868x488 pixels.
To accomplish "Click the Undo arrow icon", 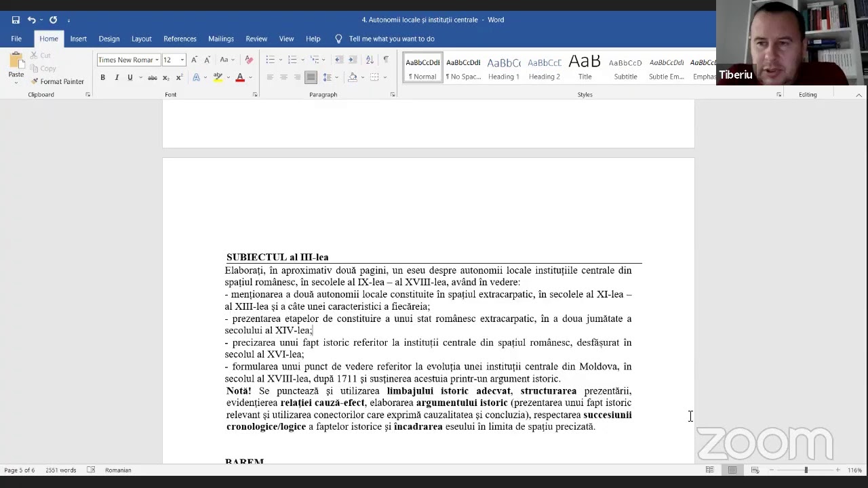I will [31, 20].
